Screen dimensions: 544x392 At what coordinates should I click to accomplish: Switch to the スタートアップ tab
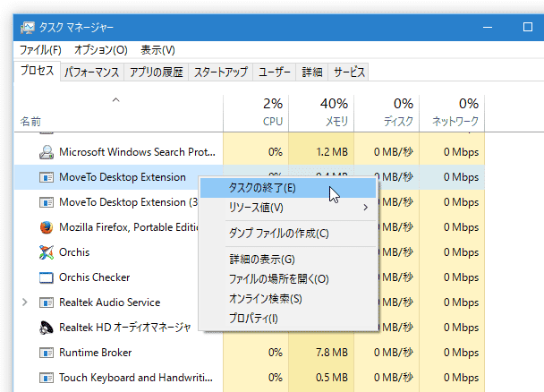pos(221,72)
